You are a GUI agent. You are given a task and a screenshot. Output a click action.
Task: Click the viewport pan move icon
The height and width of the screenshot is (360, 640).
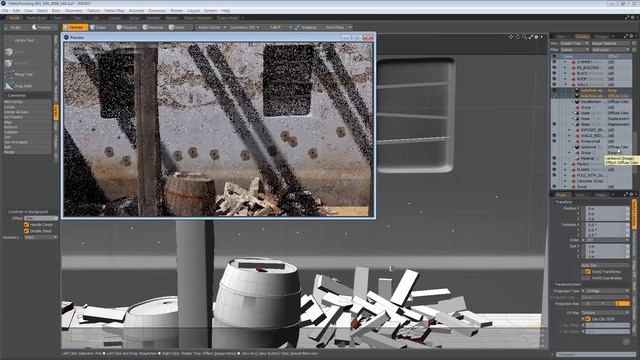coord(511,37)
